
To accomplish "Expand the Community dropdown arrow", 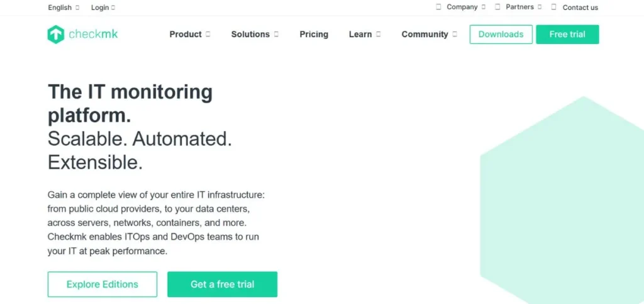I will coord(455,35).
